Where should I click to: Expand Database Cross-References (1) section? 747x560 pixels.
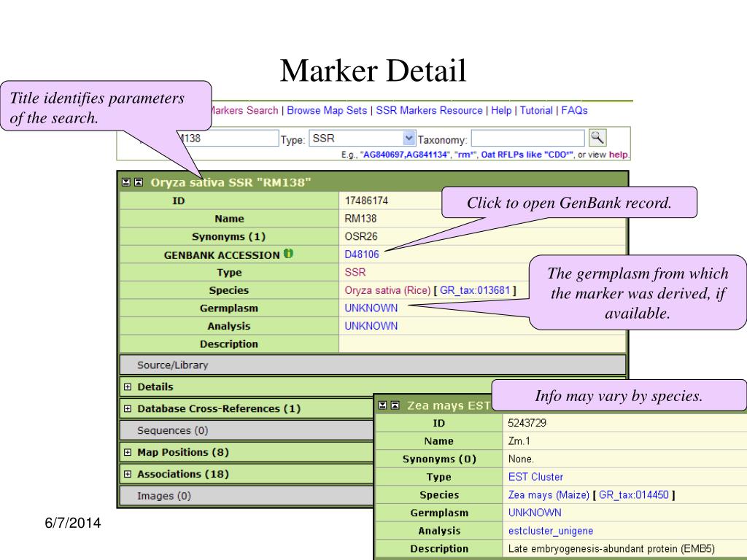[x=128, y=408]
